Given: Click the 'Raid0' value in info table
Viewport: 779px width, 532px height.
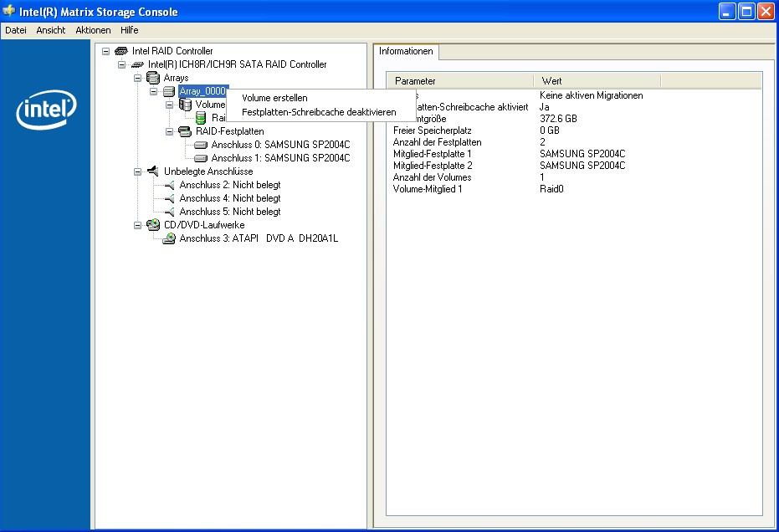Looking at the screenshot, I should click(x=551, y=189).
